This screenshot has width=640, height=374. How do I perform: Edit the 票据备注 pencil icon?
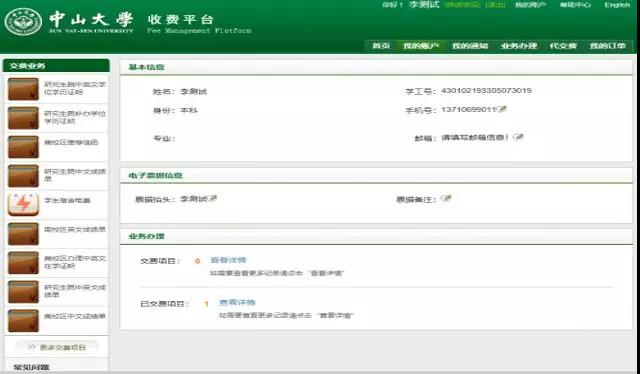coord(446,198)
